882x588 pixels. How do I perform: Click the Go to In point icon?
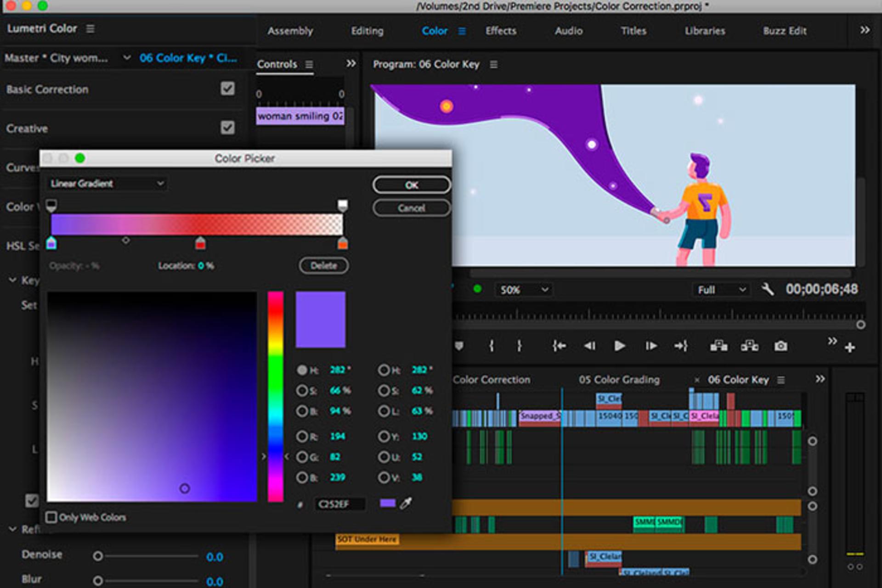tap(559, 346)
